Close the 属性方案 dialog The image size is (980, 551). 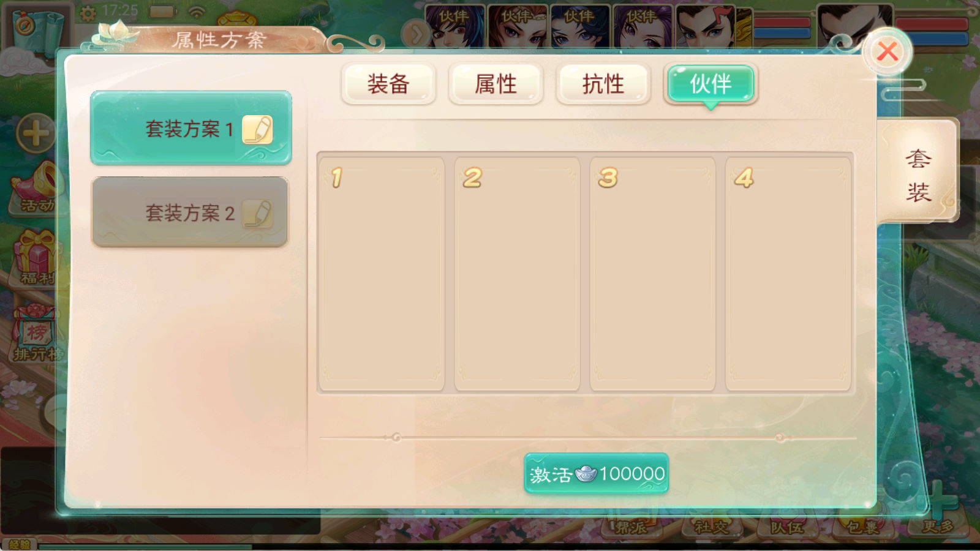click(x=887, y=52)
